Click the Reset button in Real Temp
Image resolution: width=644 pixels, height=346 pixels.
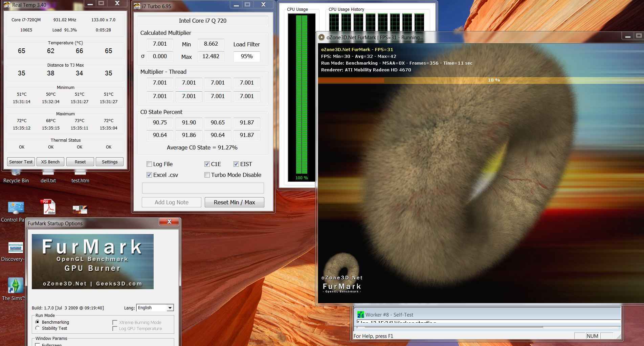[x=80, y=162]
